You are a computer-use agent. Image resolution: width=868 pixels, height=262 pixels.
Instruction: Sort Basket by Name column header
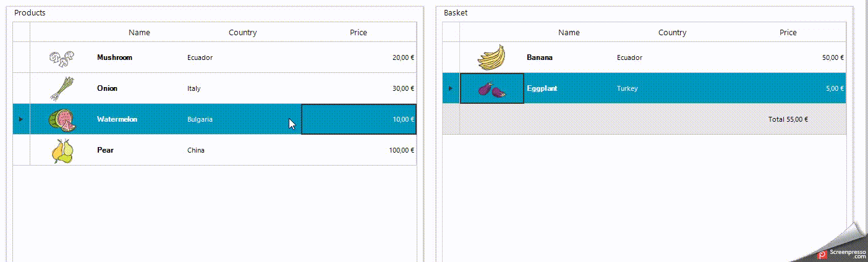tap(569, 33)
